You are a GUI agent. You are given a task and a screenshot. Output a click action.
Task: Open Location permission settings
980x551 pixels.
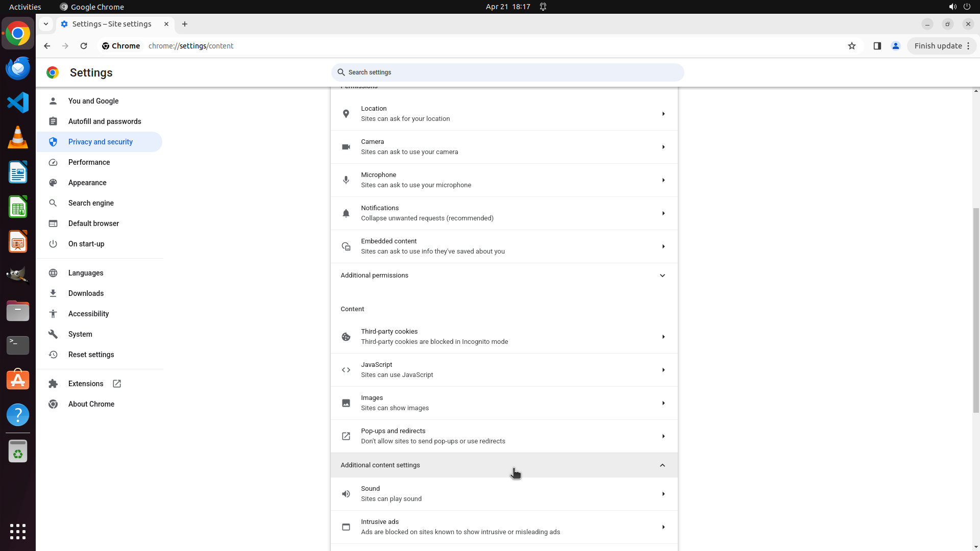click(x=504, y=114)
